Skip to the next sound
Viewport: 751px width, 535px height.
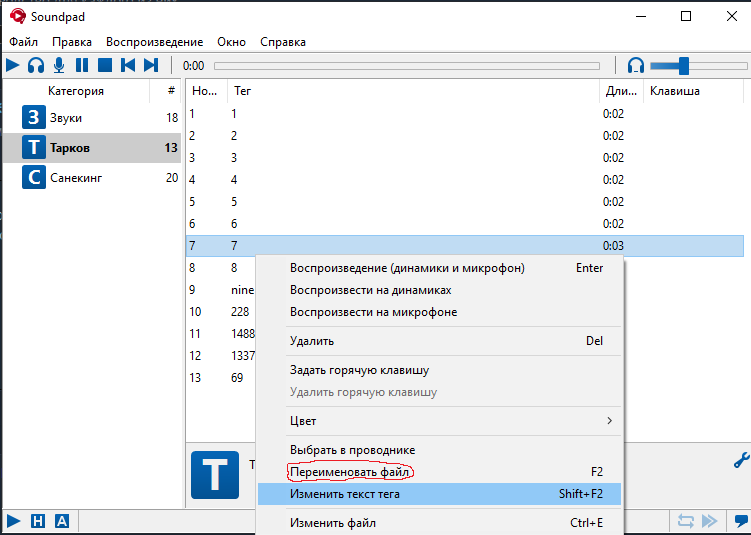click(x=151, y=65)
